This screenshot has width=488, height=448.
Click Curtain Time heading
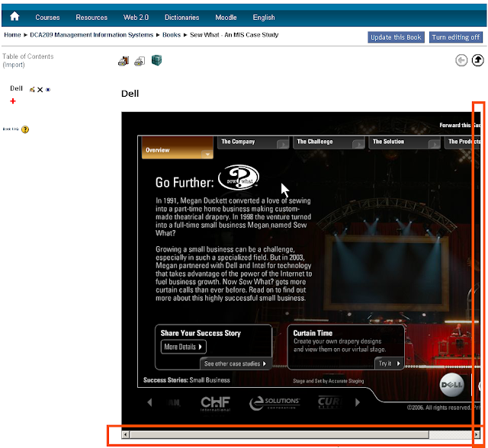(313, 333)
